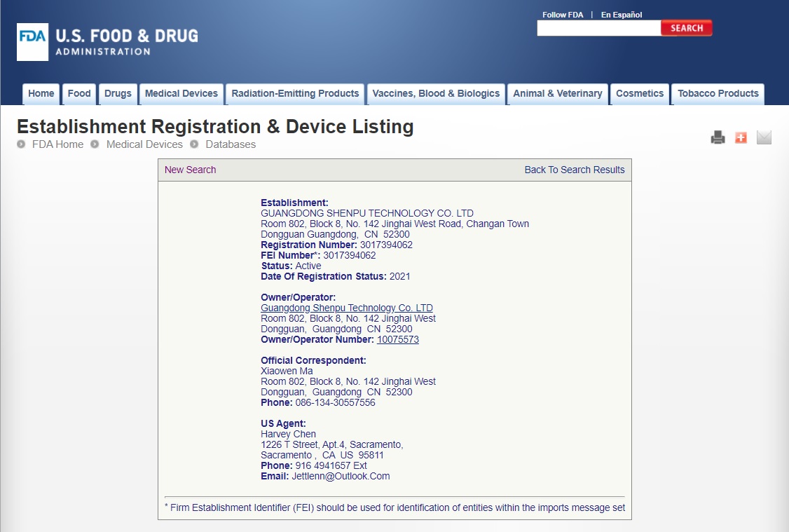Image resolution: width=789 pixels, height=532 pixels.
Task: Click the email envelope icon
Action: click(x=764, y=137)
